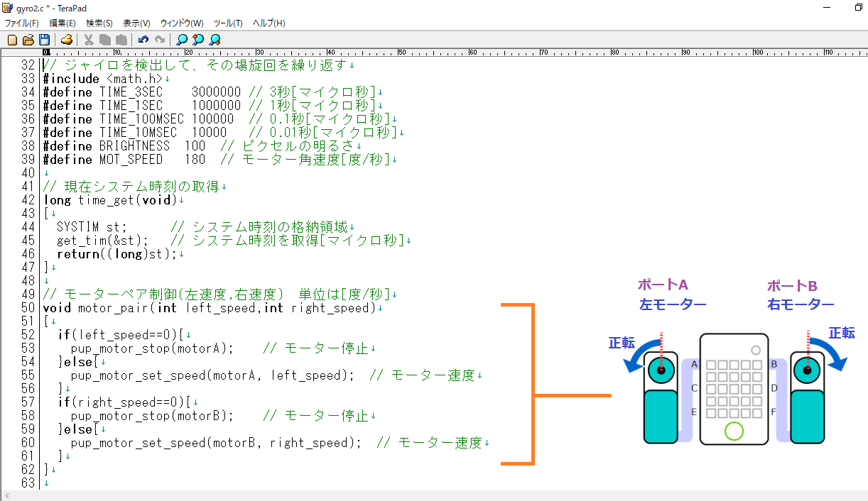Search downward with last magnifier icon
The height and width of the screenshot is (501, 868).
coord(215,40)
